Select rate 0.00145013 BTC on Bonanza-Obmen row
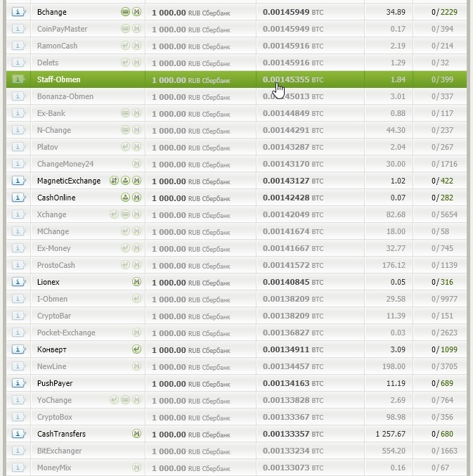Screen dimensions: 473x476 click(293, 96)
